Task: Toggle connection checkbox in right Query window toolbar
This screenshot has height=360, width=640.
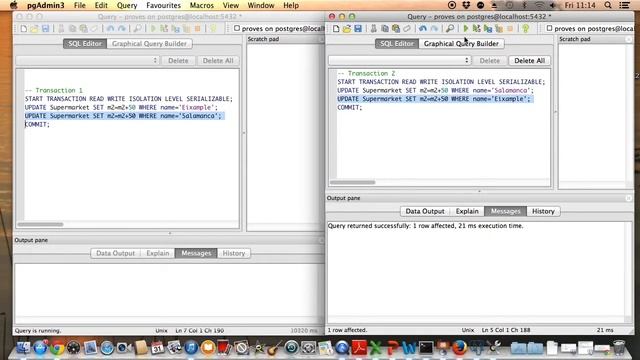Action: (x=549, y=28)
